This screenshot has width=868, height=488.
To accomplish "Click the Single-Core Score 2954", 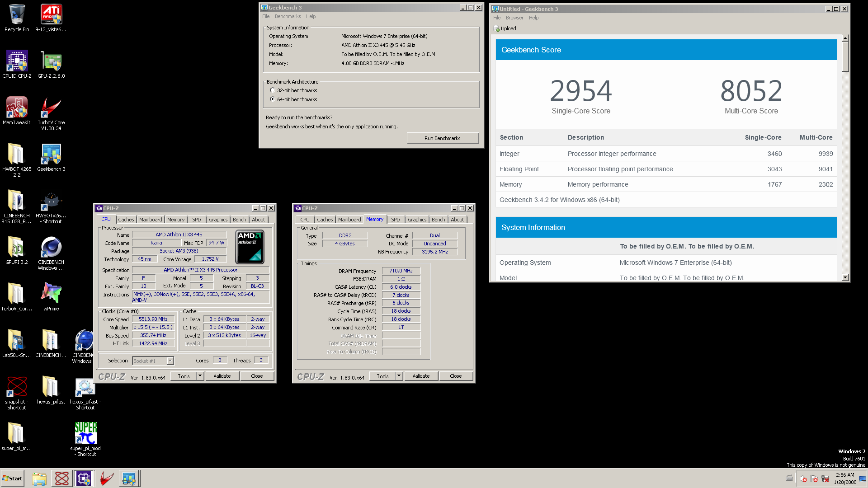I will point(581,91).
